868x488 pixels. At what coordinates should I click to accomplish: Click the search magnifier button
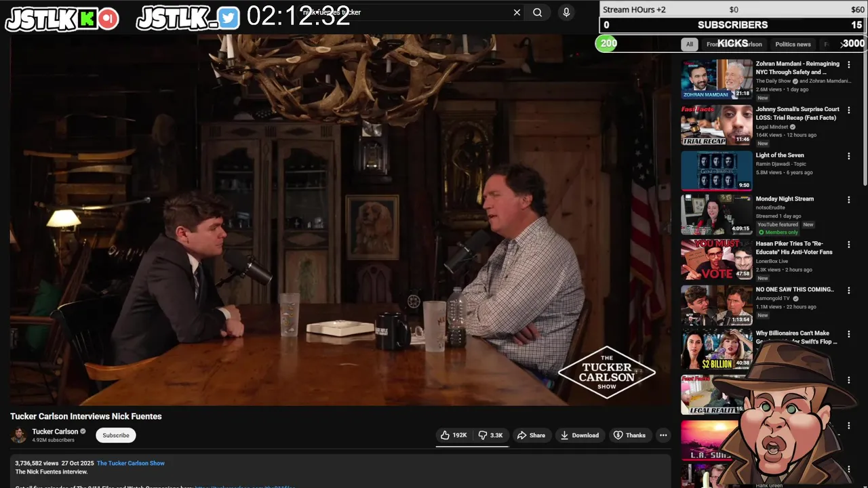(x=537, y=12)
